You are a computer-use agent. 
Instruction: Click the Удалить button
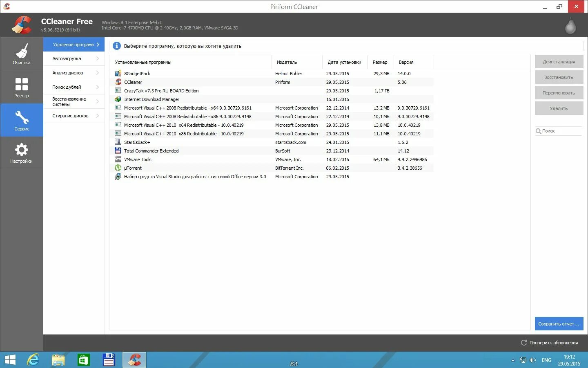pyautogui.click(x=559, y=108)
